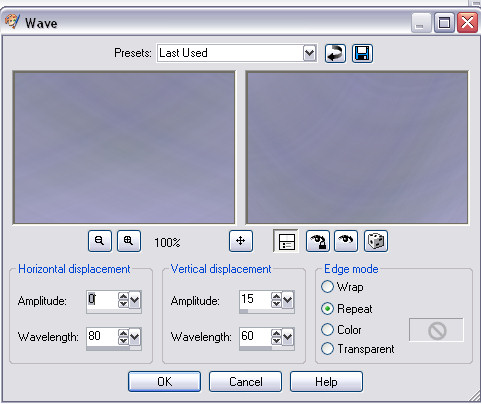Confirm the wave effect with OK
Screen dimensions: 481x404
pos(164,381)
